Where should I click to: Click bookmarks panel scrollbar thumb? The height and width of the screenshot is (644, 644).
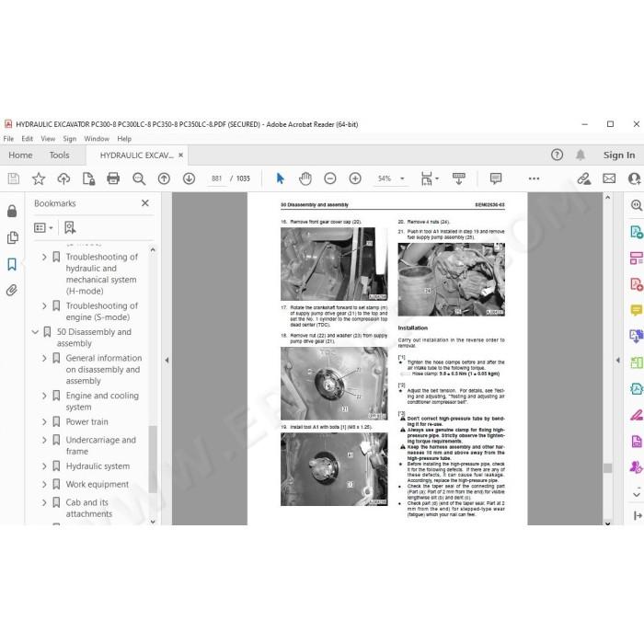point(153,459)
